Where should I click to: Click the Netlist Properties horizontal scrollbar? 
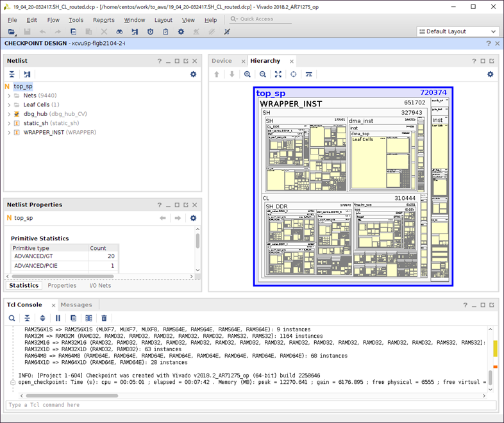pos(63,276)
